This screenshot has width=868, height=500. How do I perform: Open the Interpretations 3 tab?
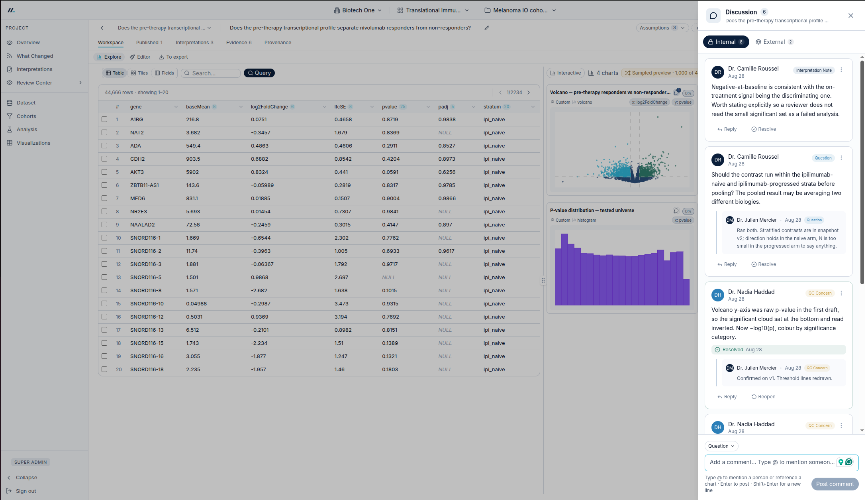click(194, 43)
